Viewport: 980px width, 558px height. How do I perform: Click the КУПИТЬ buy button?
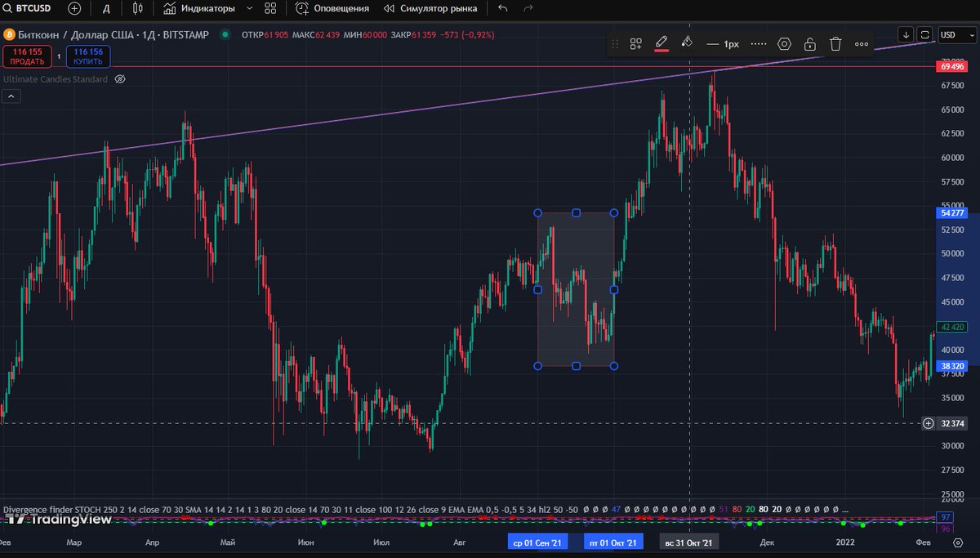coord(88,56)
